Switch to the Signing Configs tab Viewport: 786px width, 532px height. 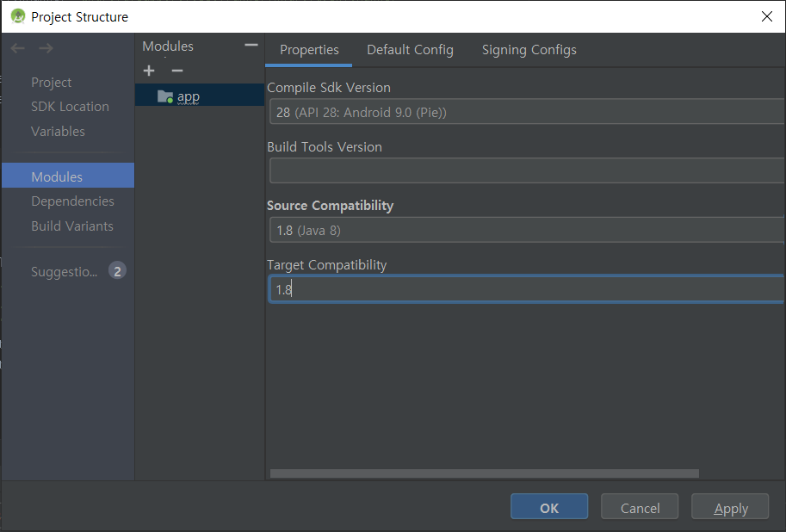[529, 50]
